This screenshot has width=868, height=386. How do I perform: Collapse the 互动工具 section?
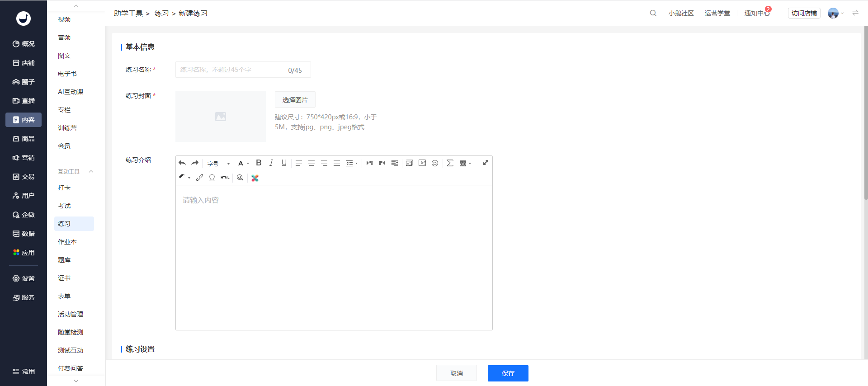(x=91, y=171)
